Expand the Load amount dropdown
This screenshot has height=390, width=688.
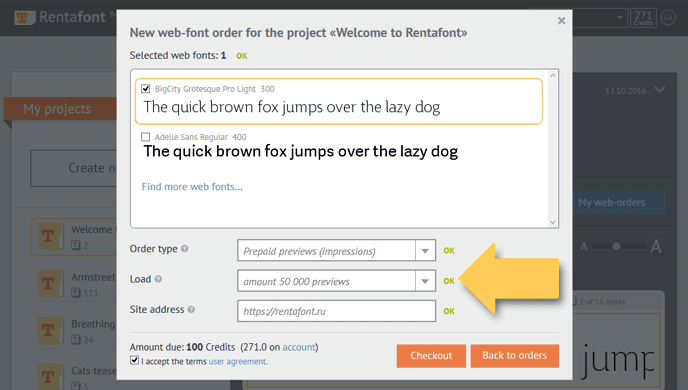(337, 281)
